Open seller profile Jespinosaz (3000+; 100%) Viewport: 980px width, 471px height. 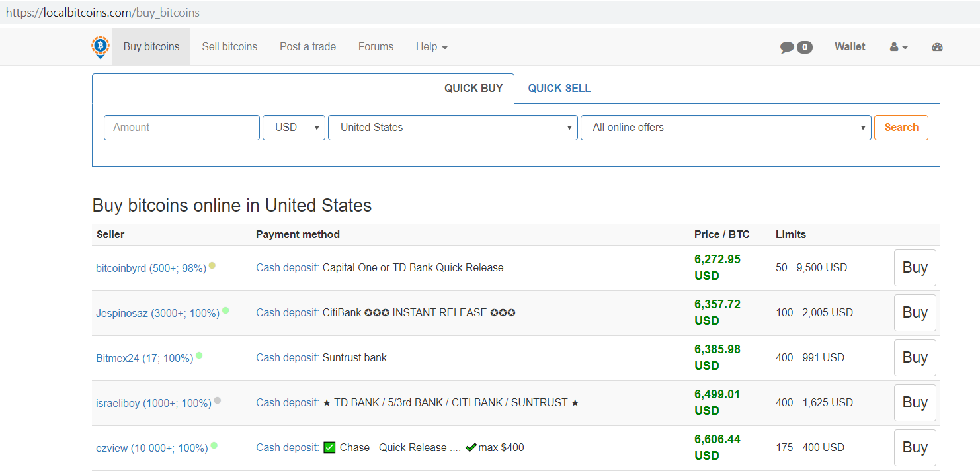(x=157, y=313)
